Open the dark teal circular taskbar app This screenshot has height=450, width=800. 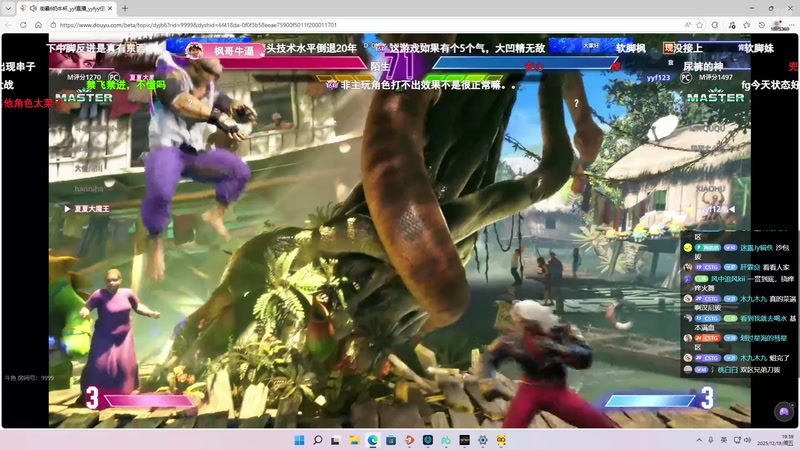point(428,440)
